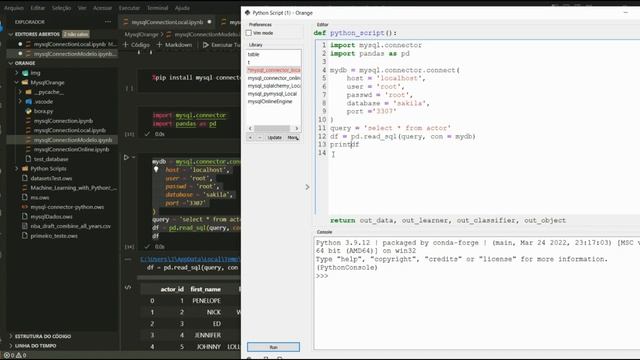Open mysqlConnectionOnline.ipynb in explorer
This screenshot has height=360, width=640.
tap(71, 149)
